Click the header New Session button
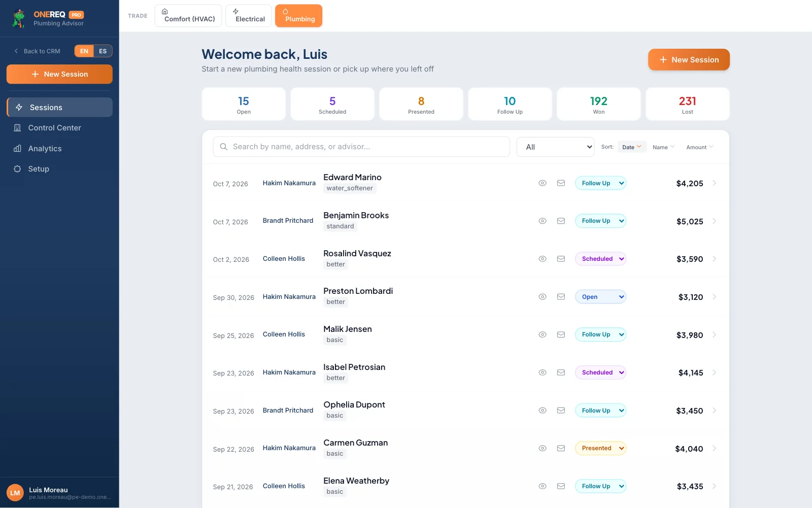812x508 pixels. pos(689,60)
